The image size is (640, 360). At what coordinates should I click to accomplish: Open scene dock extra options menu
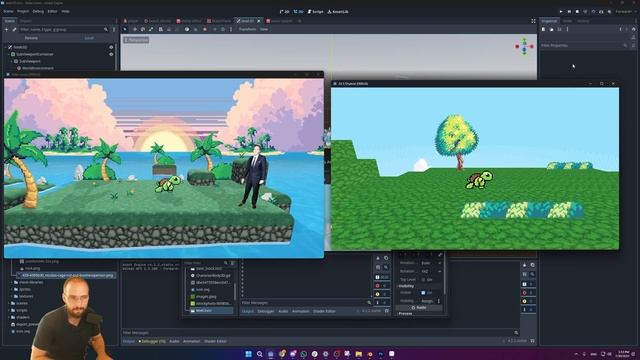tap(114, 29)
